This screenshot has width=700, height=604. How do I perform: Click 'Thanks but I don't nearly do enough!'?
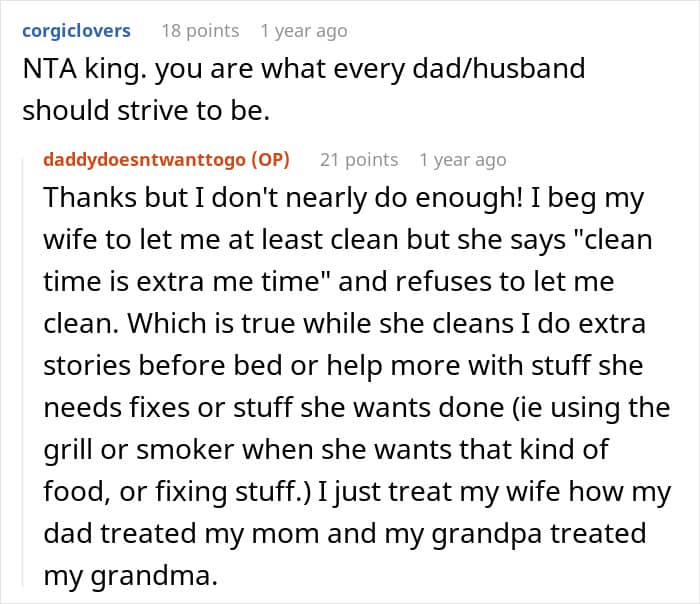[x=283, y=198]
